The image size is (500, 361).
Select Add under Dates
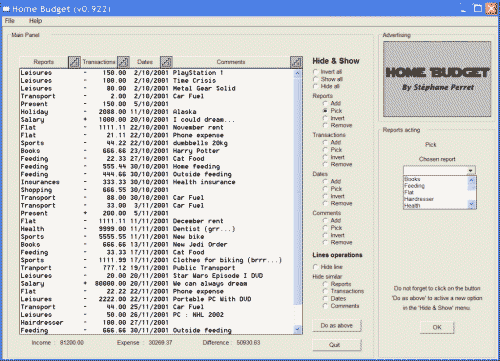pos(325,181)
